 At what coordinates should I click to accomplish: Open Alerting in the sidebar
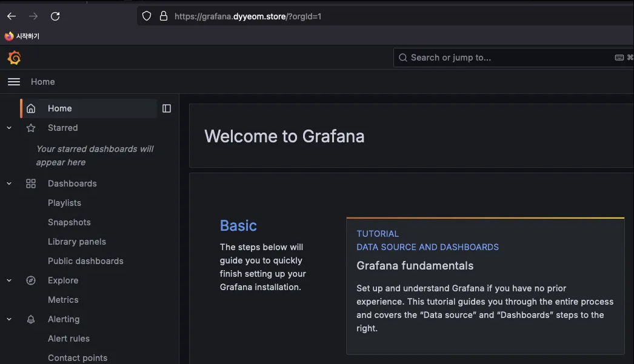coord(64,319)
